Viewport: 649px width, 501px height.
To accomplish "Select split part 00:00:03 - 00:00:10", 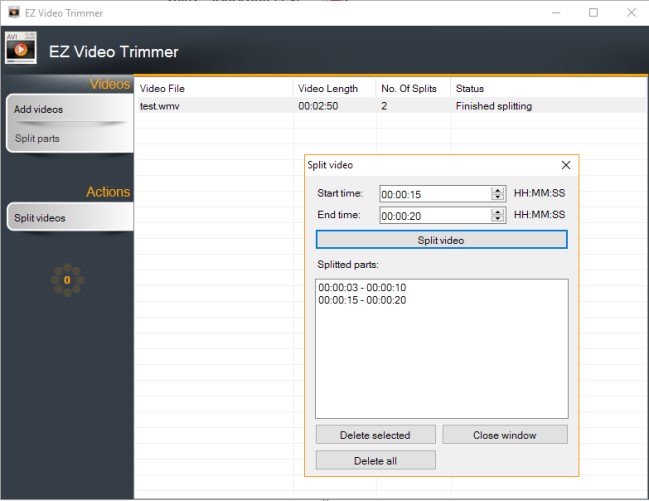I will click(x=362, y=287).
